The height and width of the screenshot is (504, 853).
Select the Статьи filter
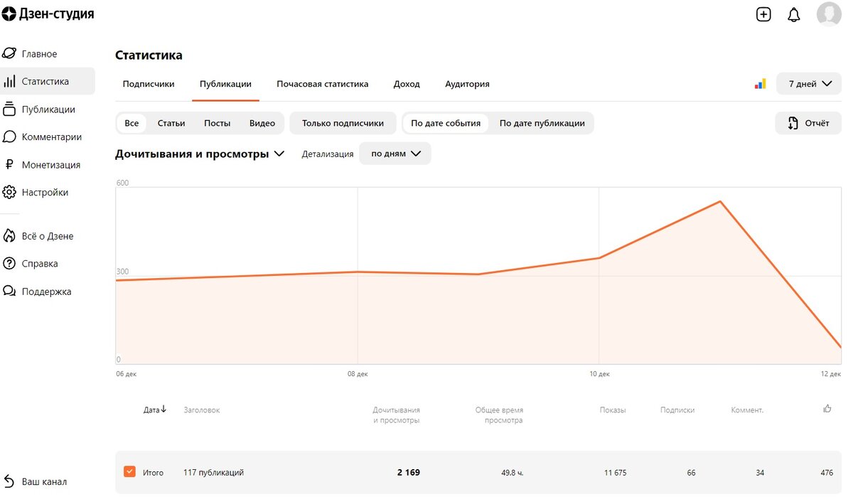coord(171,123)
